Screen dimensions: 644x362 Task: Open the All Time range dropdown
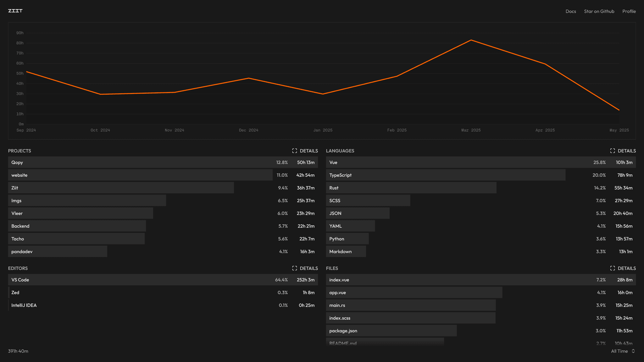(619, 351)
